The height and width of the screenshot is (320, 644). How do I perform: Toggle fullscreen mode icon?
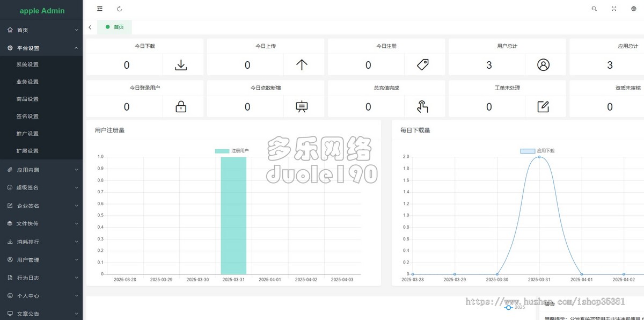(x=614, y=9)
